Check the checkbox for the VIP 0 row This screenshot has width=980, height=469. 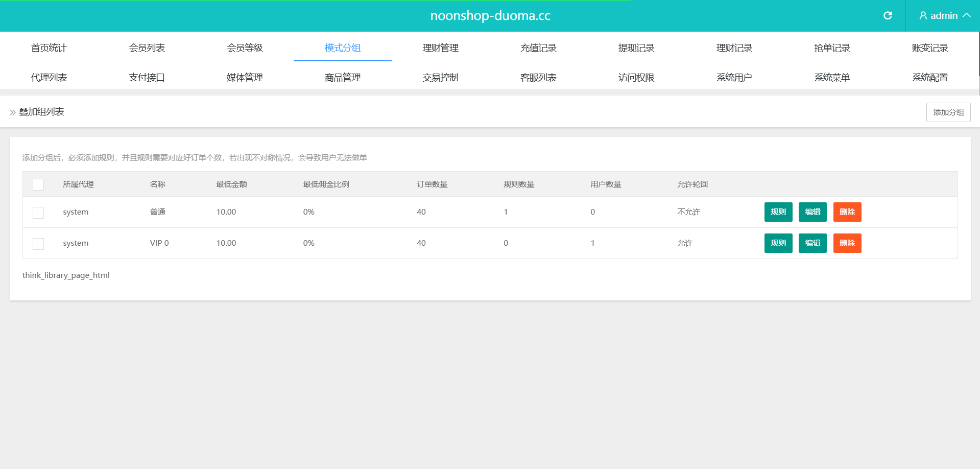pos(38,244)
